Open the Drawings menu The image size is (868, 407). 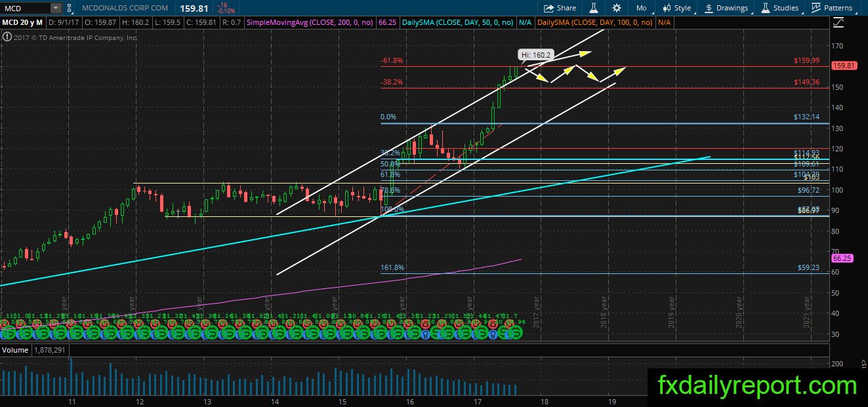[726, 8]
